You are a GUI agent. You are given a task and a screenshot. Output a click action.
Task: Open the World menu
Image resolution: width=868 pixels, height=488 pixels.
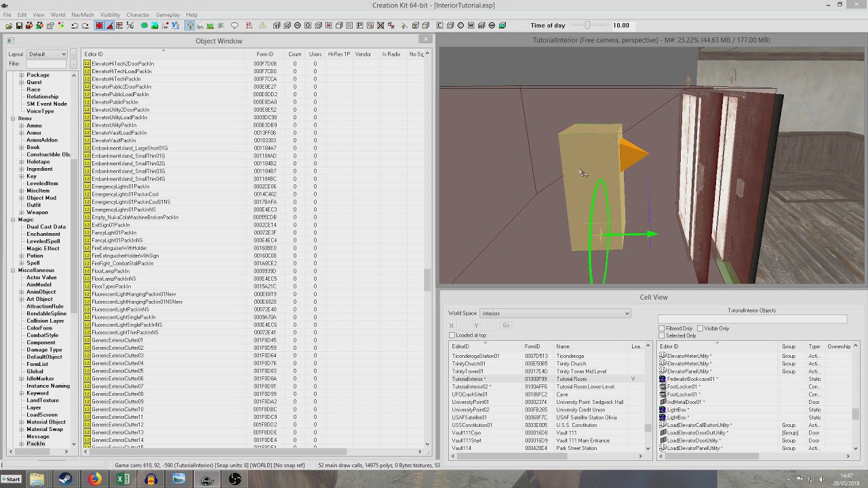[x=58, y=15]
